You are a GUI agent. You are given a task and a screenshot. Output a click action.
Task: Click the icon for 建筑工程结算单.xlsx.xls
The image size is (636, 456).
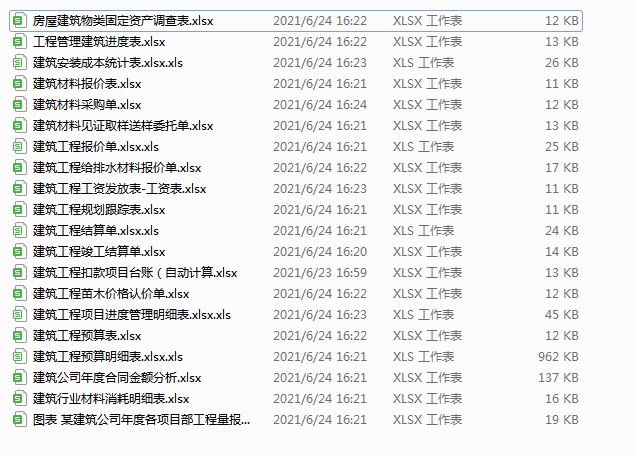(19, 230)
